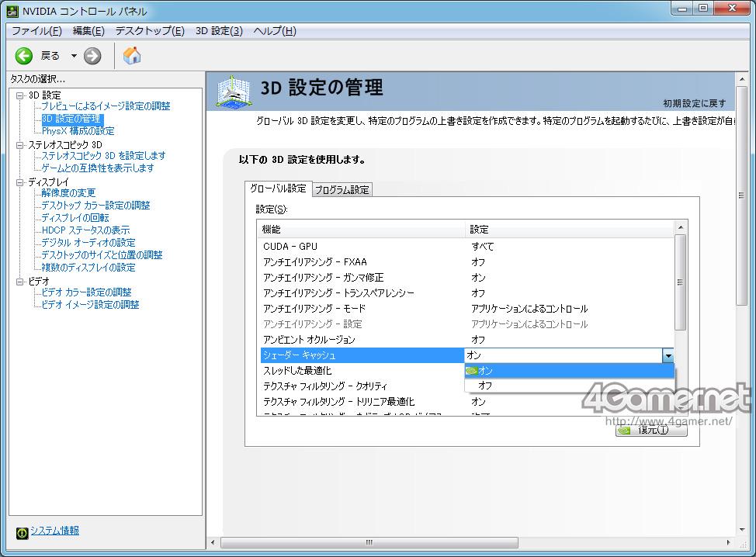Click main panel vertical scrollbar up arrow
The image size is (756, 557).
[x=741, y=79]
